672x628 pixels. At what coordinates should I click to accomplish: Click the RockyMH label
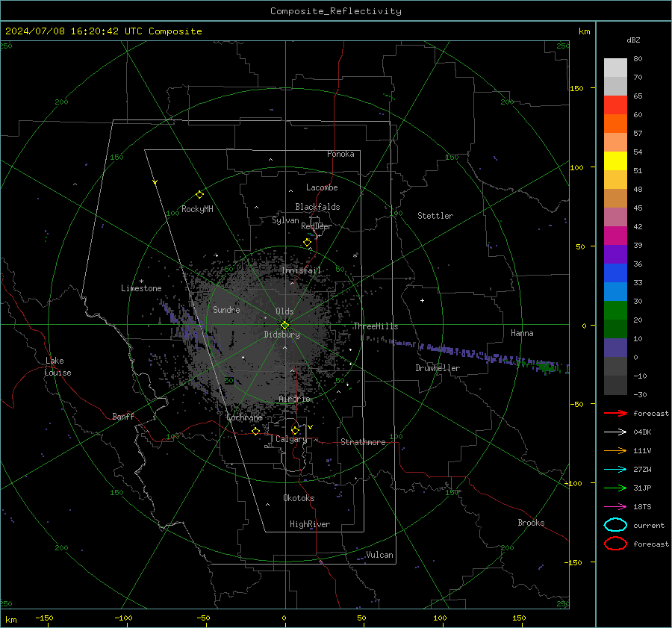(x=197, y=209)
